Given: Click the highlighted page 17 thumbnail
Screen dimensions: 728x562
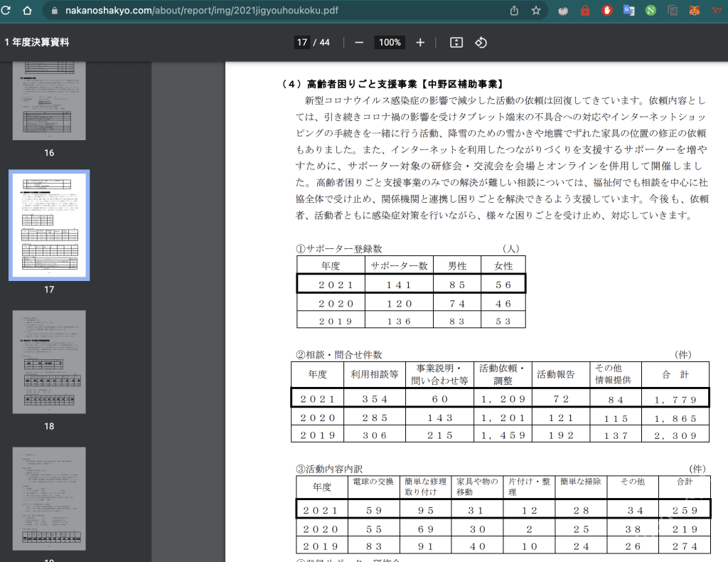Looking at the screenshot, I should tap(49, 226).
